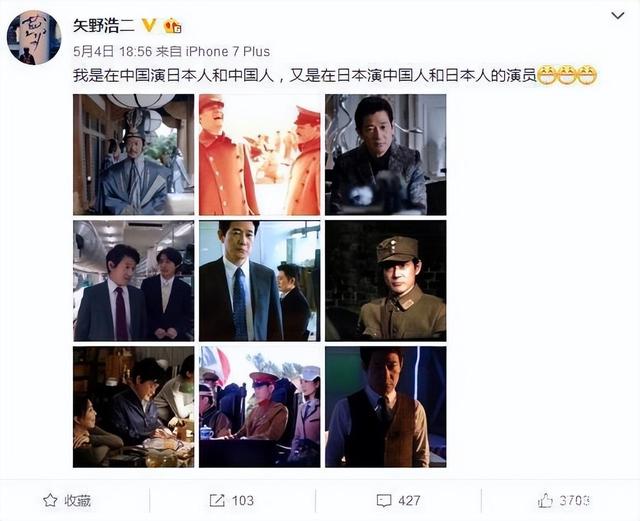Viewport: 640px width, 521px height.
Task: Click the 矢野浩二 profile avatar
Action: (34, 38)
